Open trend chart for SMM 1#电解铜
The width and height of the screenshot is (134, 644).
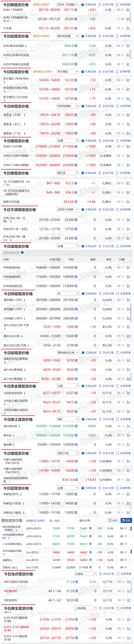point(128,10)
